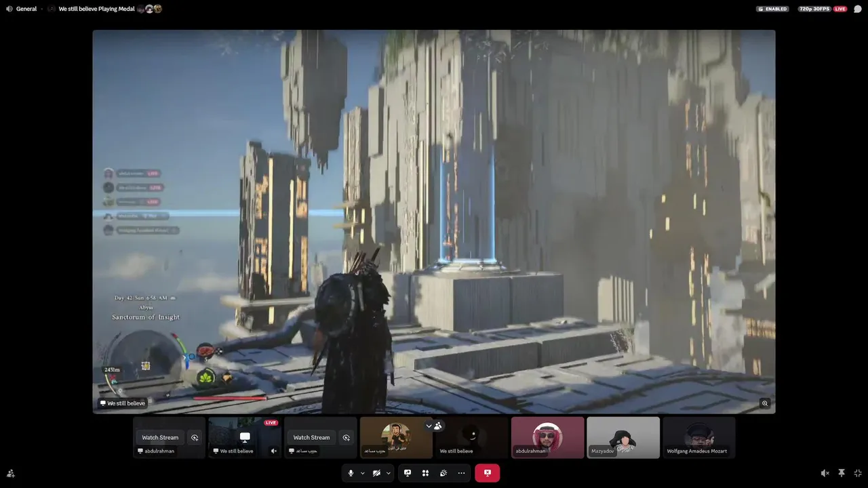Open more options ellipsis in call bar
Screen dimensions: 868x488
click(461, 473)
